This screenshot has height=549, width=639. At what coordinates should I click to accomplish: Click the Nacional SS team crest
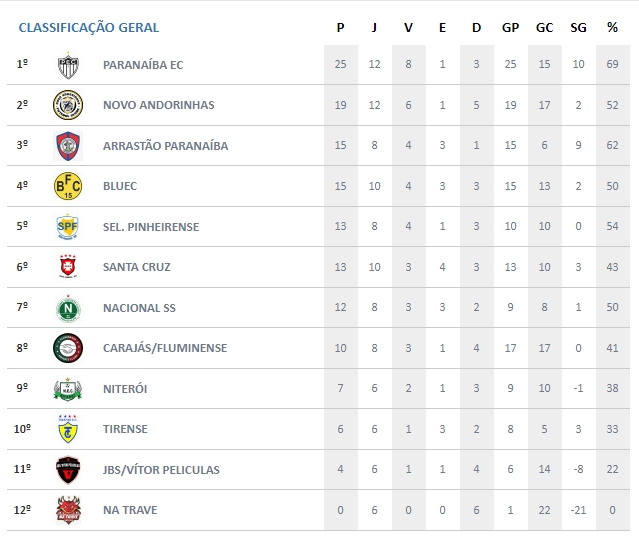point(67,308)
